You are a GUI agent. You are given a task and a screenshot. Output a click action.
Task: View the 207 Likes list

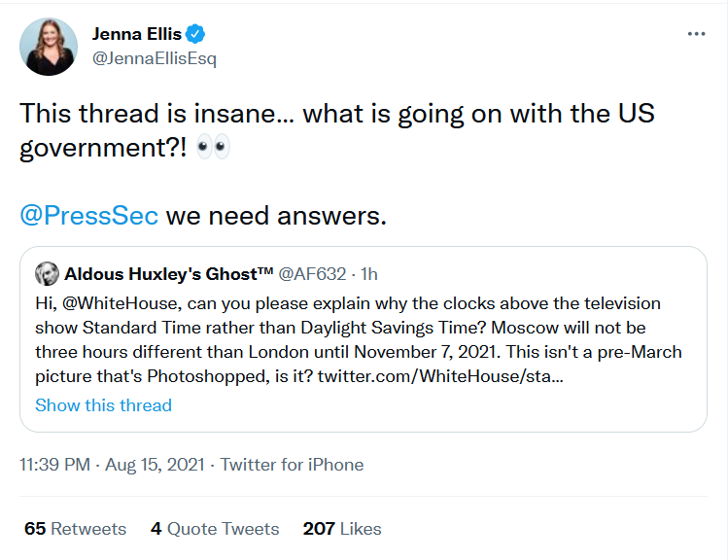[x=342, y=529]
